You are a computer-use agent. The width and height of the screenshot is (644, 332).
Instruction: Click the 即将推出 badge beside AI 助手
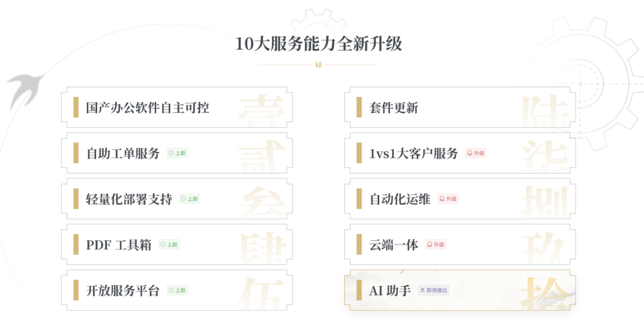(x=433, y=290)
